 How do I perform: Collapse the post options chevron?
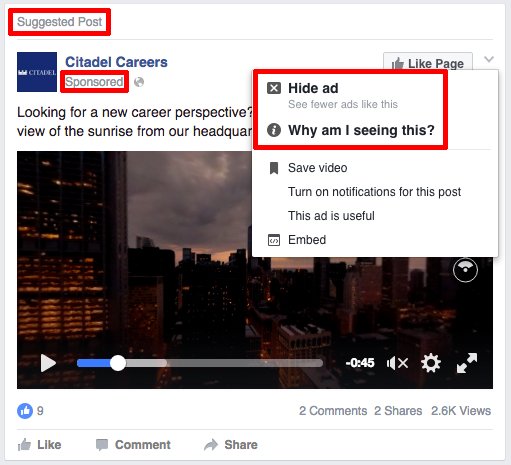489,59
